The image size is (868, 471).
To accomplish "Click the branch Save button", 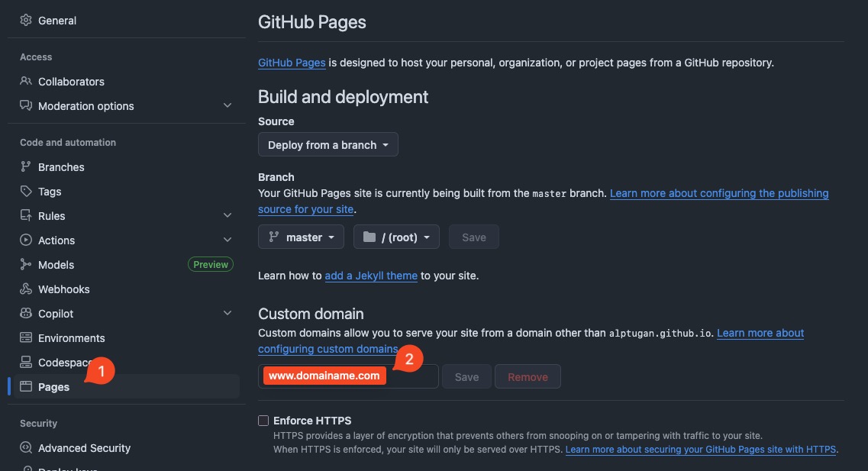I will point(474,237).
